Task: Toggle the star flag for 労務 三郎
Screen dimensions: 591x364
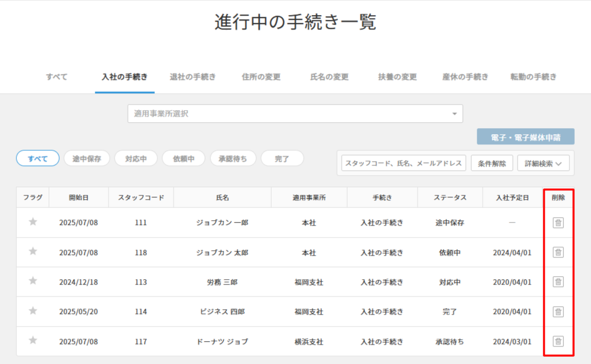Action: coord(32,282)
